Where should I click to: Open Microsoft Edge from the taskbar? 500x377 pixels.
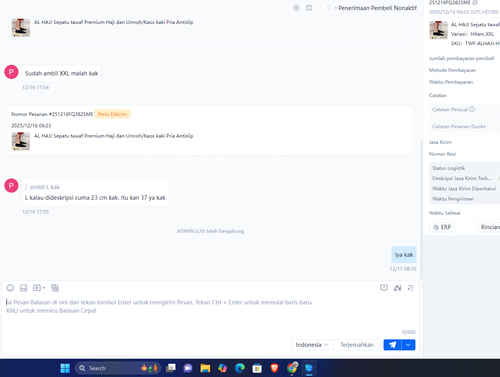[x=240, y=368]
